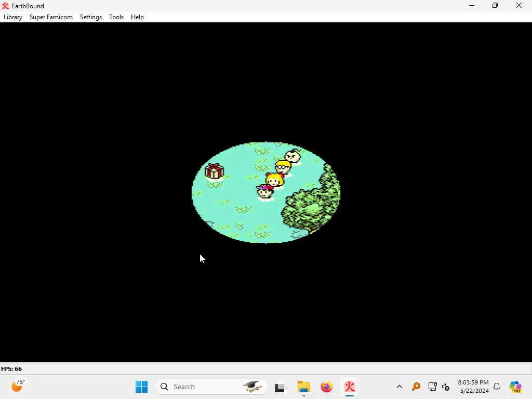This screenshot has width=532, height=399.
Task: Restore down the EarthBound window
Action: [495, 5]
